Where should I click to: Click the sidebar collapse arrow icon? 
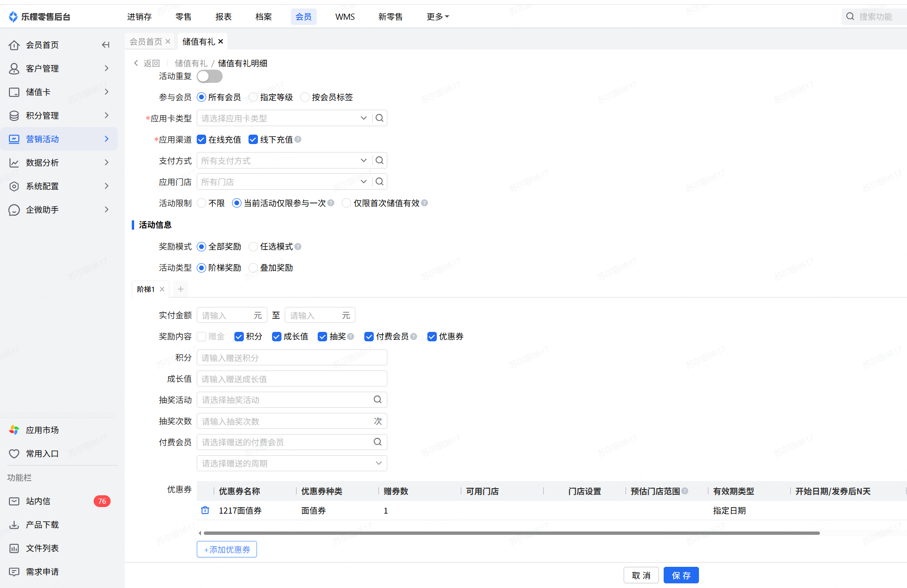pos(105,45)
